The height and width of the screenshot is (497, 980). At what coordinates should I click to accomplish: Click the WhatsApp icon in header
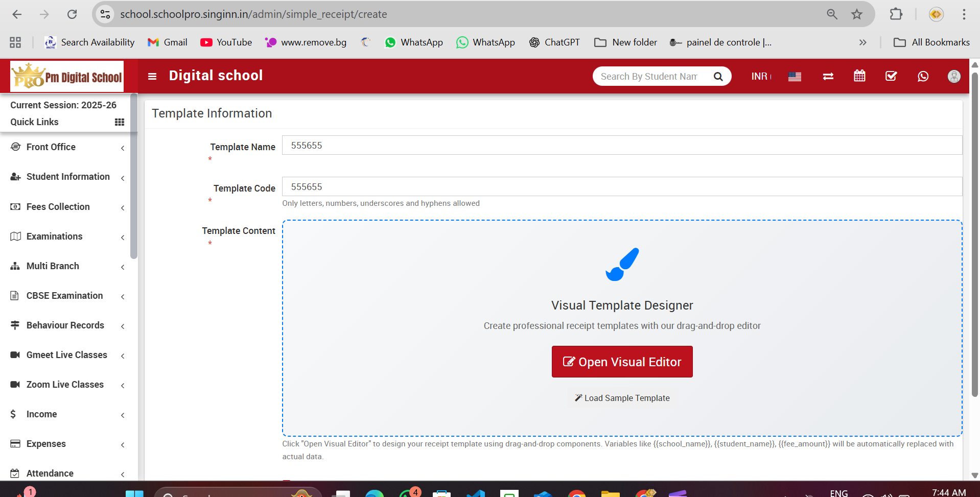tap(923, 76)
